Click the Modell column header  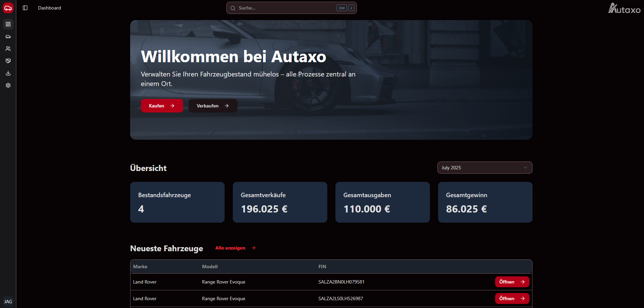click(210, 267)
